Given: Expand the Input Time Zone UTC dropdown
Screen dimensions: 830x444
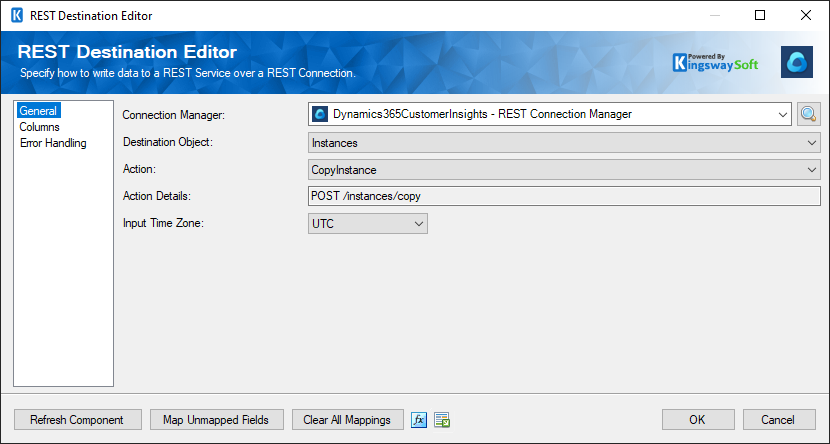Looking at the screenshot, I should 368,223.
